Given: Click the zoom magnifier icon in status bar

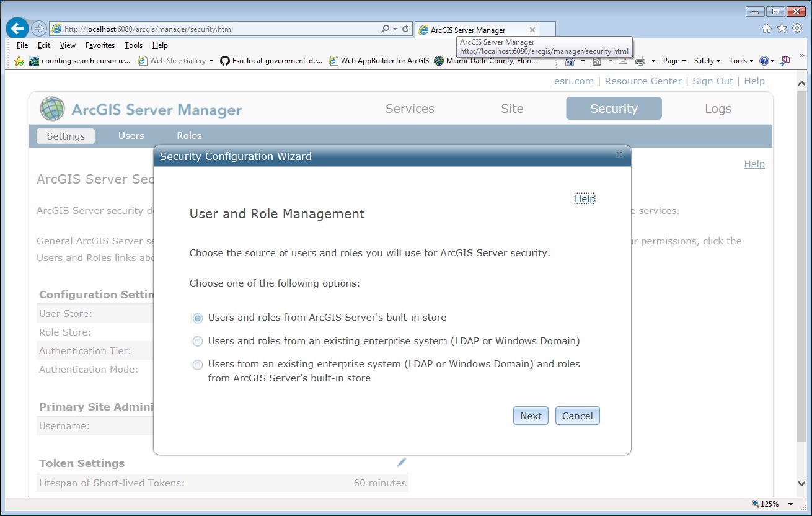Looking at the screenshot, I should click(755, 504).
